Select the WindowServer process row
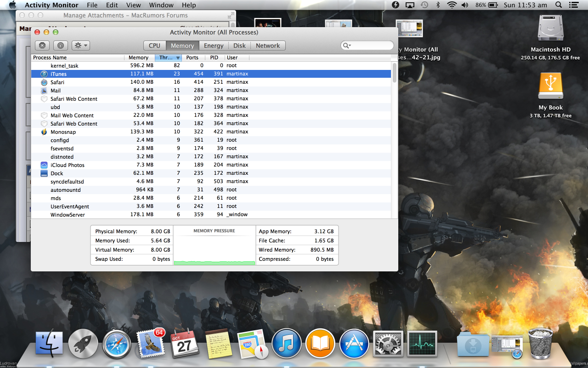 (211, 215)
